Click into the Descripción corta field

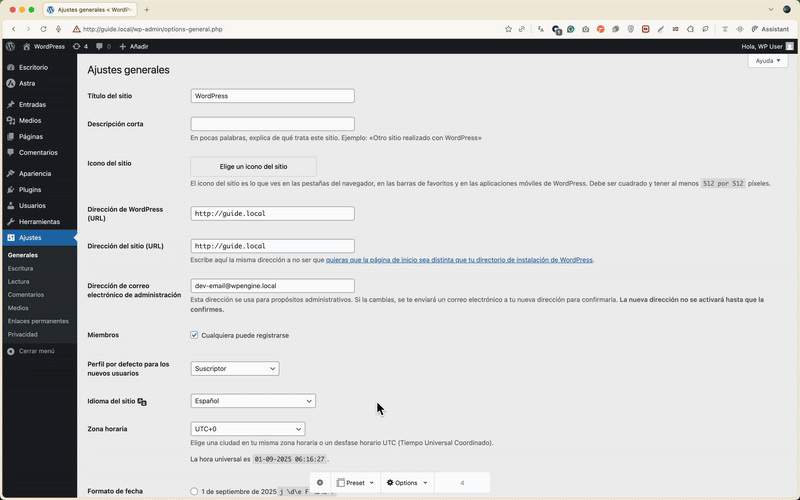pos(272,124)
